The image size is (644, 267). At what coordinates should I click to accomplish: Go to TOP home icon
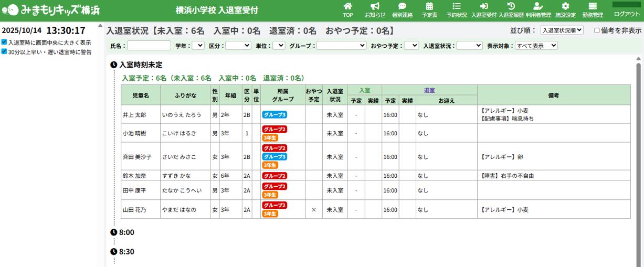(347, 9)
